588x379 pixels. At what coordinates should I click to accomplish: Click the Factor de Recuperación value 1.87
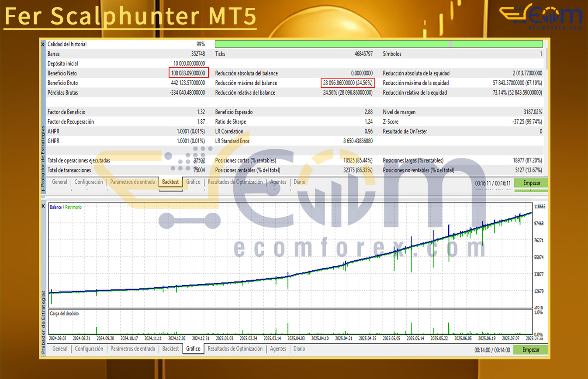(201, 122)
